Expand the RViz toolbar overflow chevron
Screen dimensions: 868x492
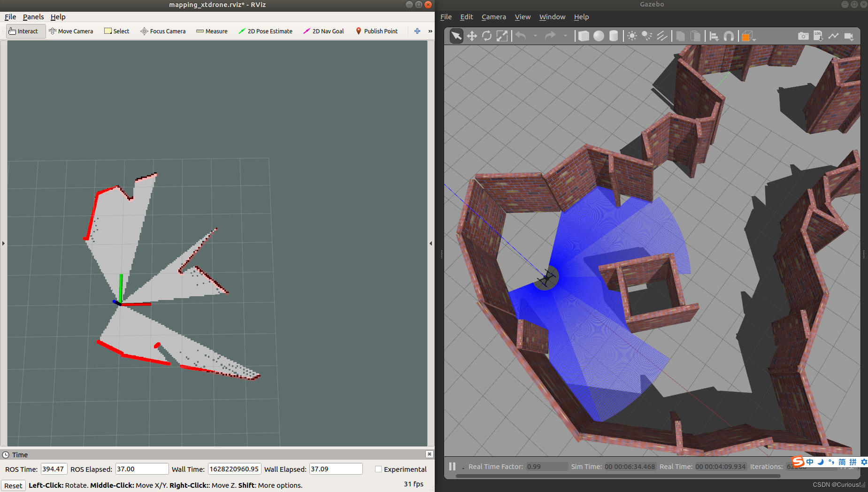(x=430, y=31)
